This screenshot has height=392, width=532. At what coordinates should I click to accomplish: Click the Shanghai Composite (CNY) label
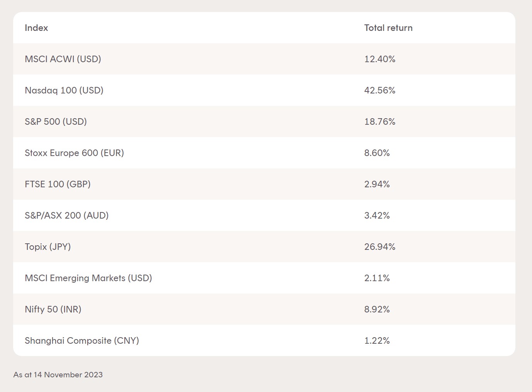[x=82, y=341]
